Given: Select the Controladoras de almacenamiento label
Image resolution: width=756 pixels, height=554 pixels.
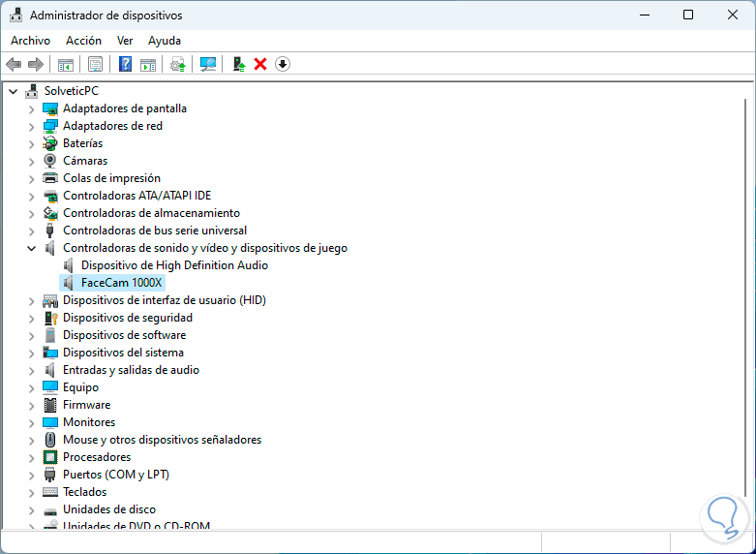Looking at the screenshot, I should [x=151, y=213].
